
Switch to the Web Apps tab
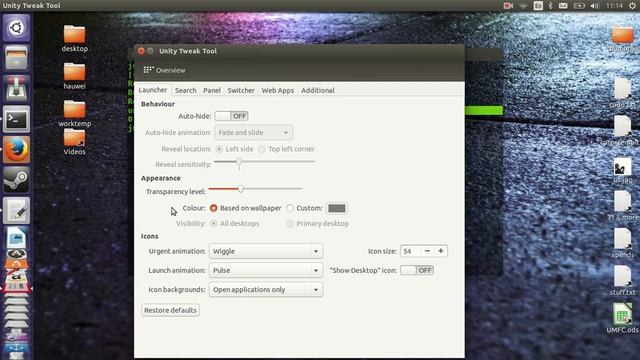pyautogui.click(x=278, y=90)
